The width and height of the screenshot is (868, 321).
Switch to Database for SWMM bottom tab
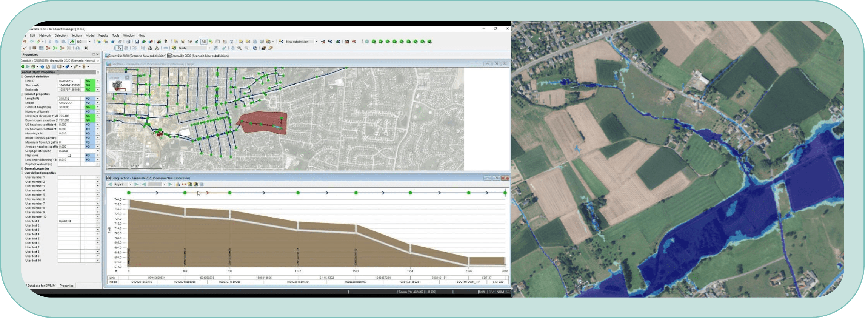[x=41, y=286]
